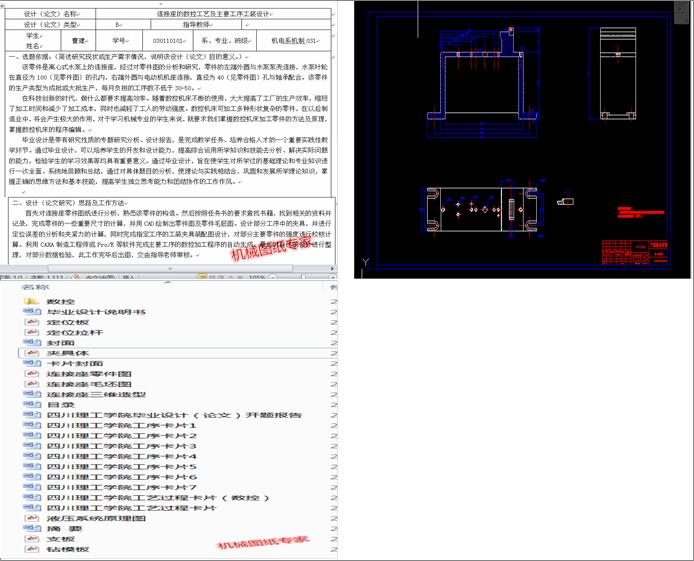This screenshot has width=694, height=561.
Task: Select the 夹具体 drawing file
Action: click(x=67, y=353)
